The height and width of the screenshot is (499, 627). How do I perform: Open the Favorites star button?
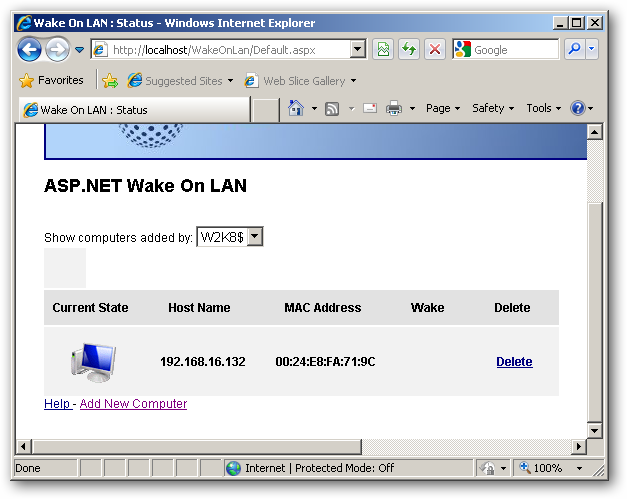tap(52, 80)
